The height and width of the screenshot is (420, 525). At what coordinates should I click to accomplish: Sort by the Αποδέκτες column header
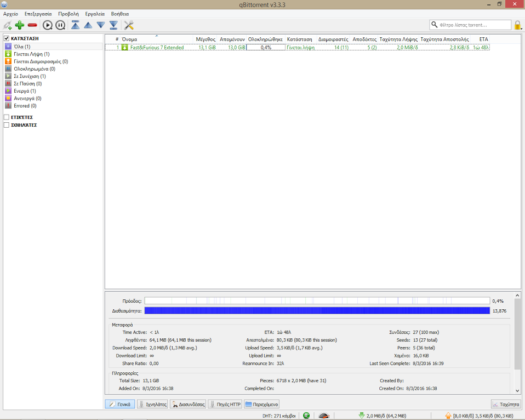pyautogui.click(x=364, y=39)
